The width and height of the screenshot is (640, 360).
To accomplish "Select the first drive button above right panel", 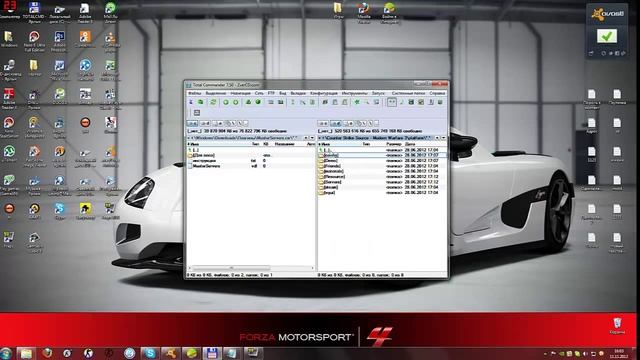I will [323, 123].
